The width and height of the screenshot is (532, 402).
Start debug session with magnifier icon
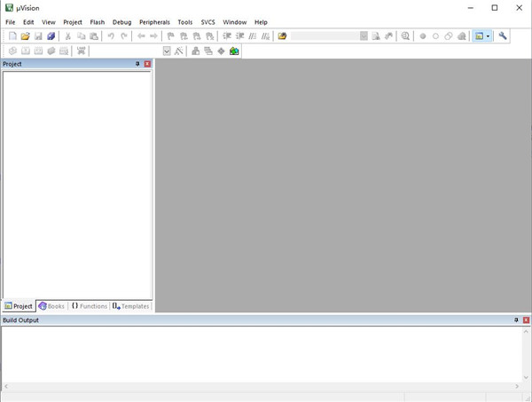[405, 36]
